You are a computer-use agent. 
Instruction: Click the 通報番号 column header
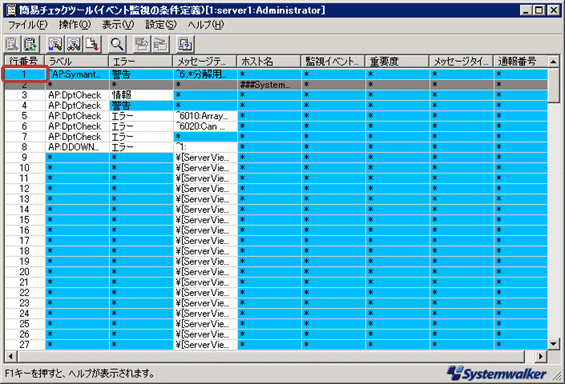(520, 61)
